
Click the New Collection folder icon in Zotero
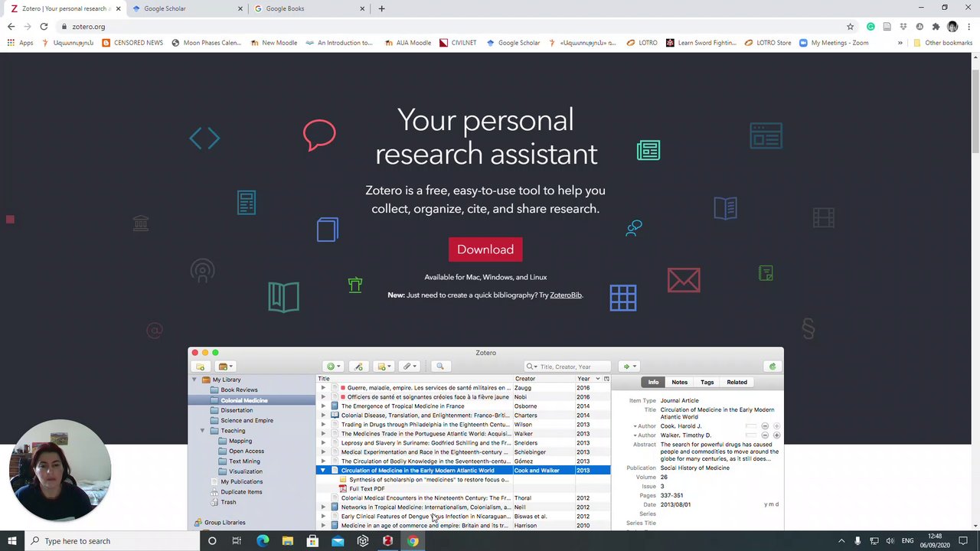(x=201, y=367)
